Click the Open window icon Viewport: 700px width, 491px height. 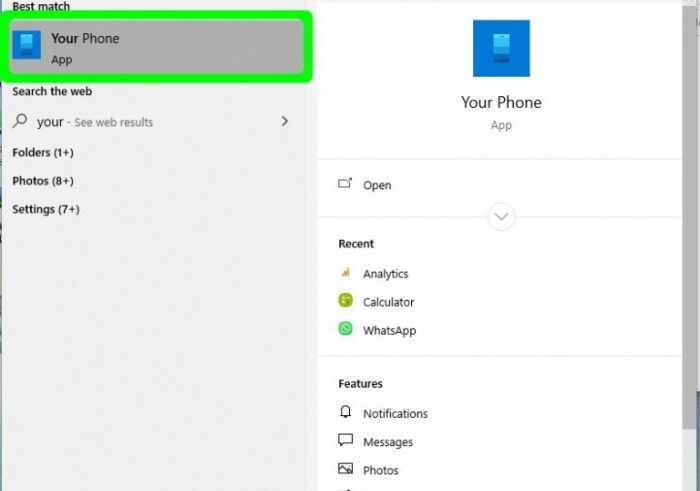345,183
